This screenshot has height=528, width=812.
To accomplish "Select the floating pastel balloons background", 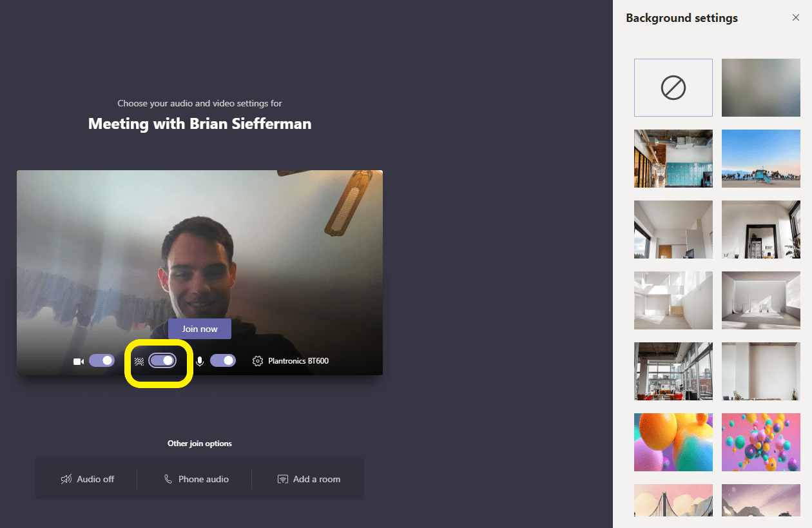I will point(760,442).
